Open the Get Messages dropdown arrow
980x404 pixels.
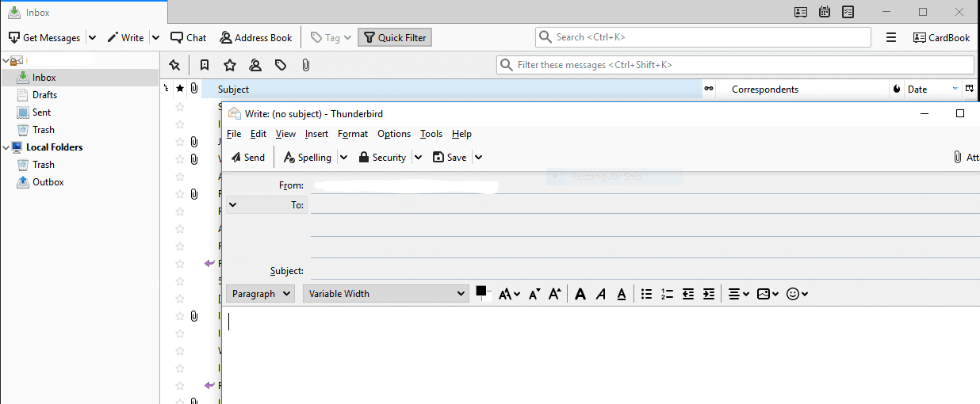pyautogui.click(x=92, y=37)
